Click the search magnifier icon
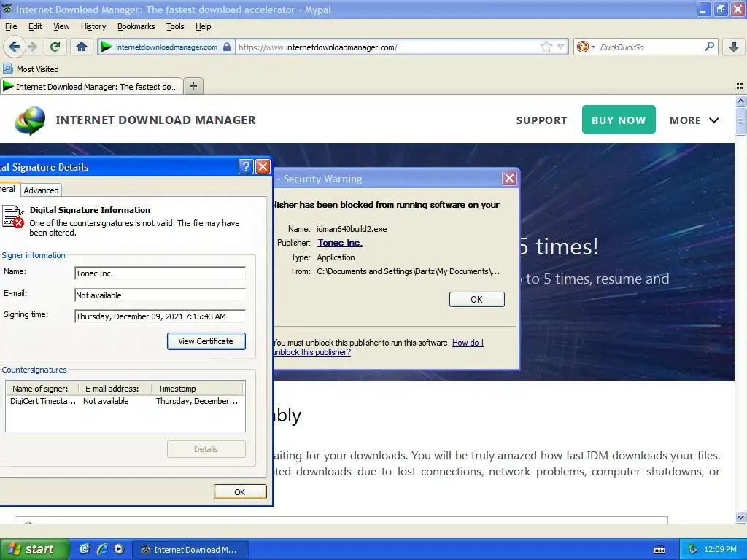The width and height of the screenshot is (747, 560). pos(709,47)
